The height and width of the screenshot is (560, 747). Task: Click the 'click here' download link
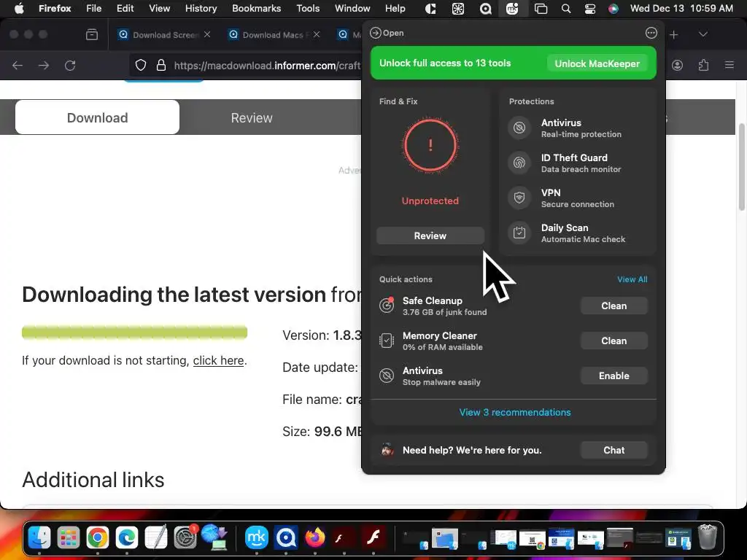pos(218,360)
